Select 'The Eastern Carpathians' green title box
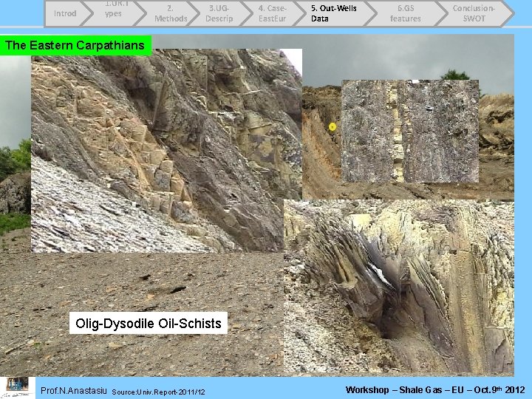Screen dimensions: 532x399 [x=75, y=46]
